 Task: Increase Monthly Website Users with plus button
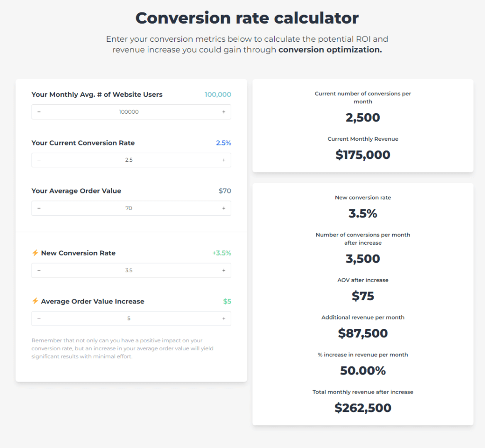coord(224,112)
